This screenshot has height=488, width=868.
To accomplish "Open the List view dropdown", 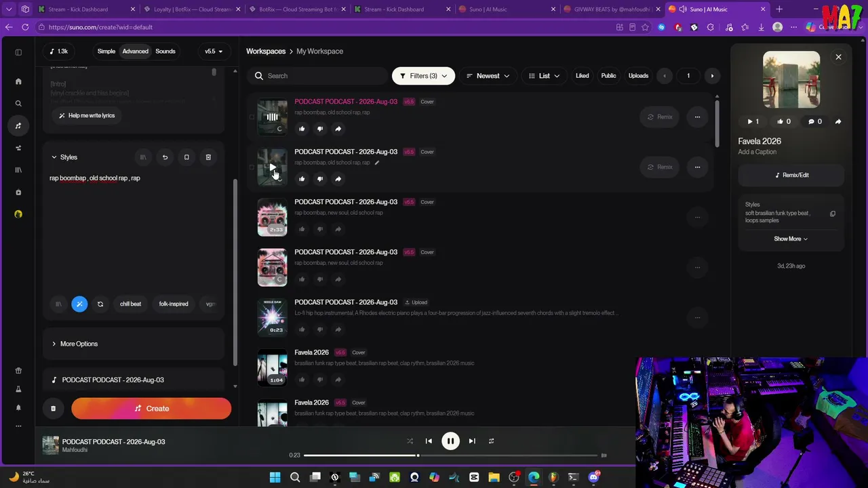I will point(545,76).
